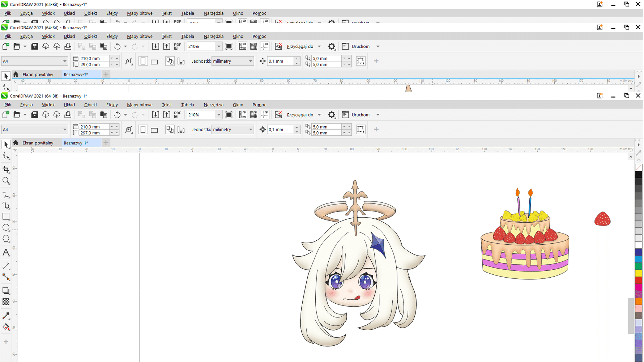
Task: Select the Pick tool
Action: tap(6, 144)
